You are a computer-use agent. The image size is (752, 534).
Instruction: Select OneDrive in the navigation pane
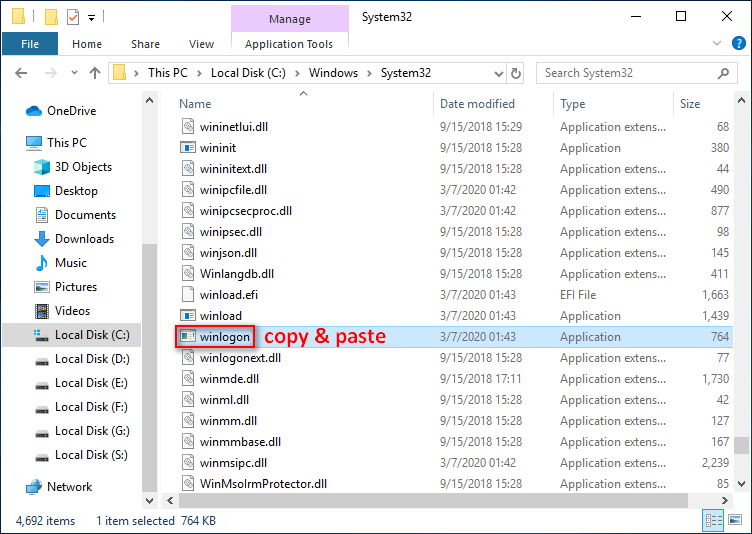point(61,111)
